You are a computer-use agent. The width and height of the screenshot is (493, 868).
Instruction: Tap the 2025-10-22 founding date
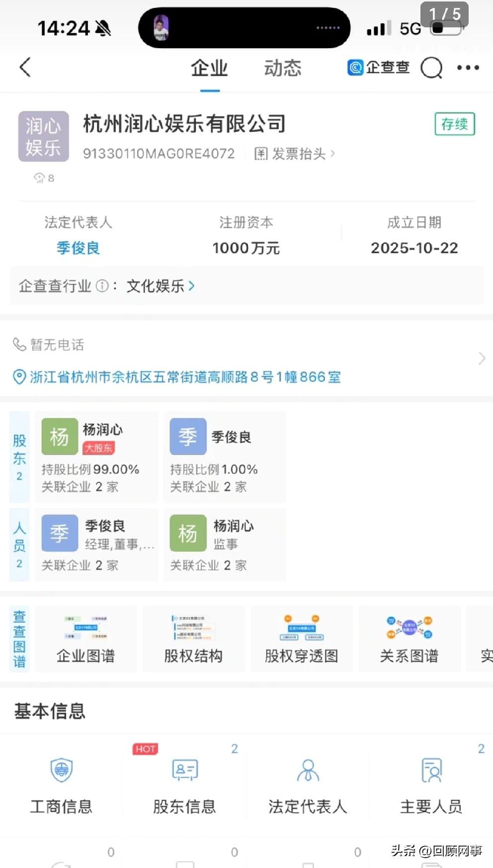click(x=414, y=248)
